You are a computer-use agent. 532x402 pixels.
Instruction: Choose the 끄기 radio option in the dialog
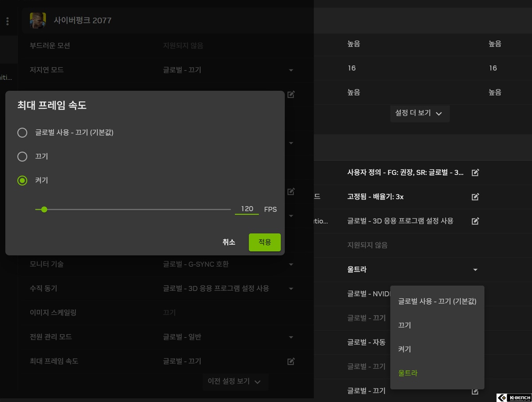[22, 156]
